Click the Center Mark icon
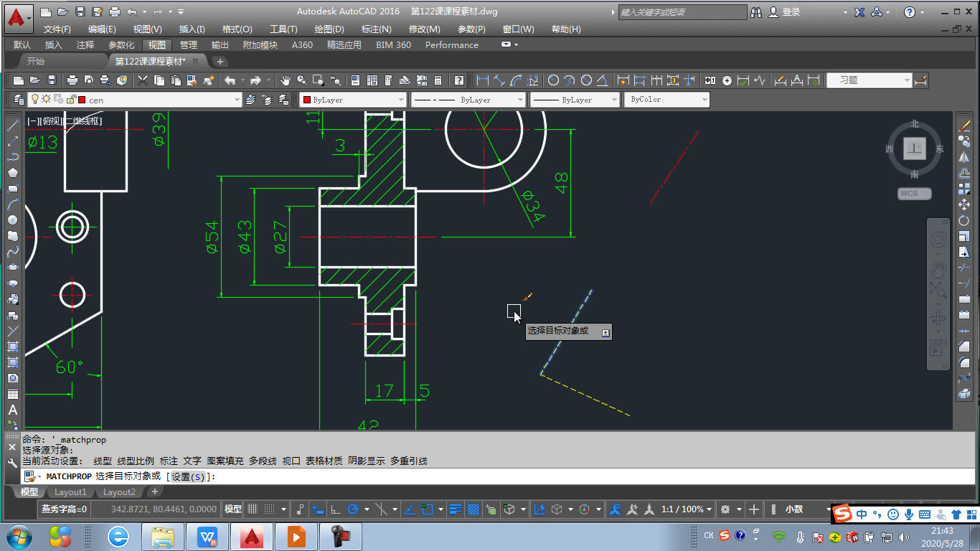 coord(727,80)
